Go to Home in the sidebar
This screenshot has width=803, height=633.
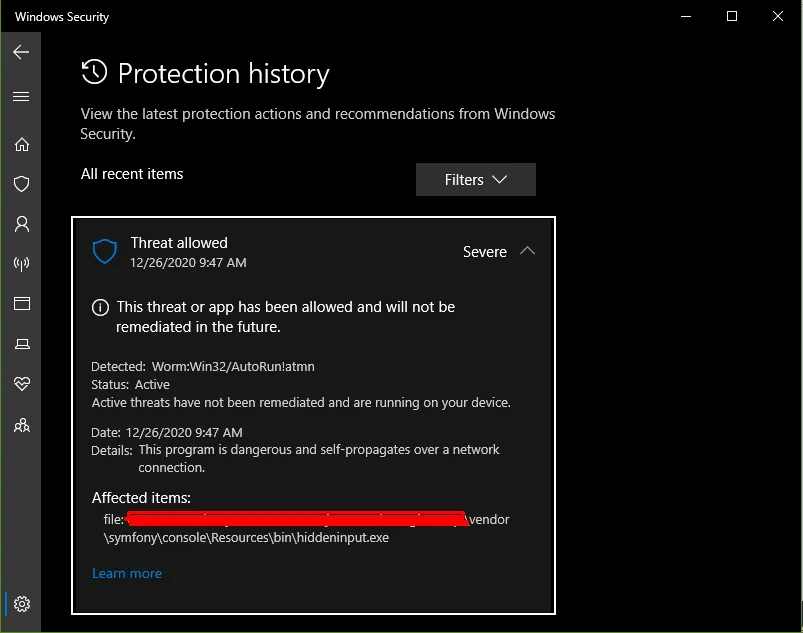click(x=21, y=144)
